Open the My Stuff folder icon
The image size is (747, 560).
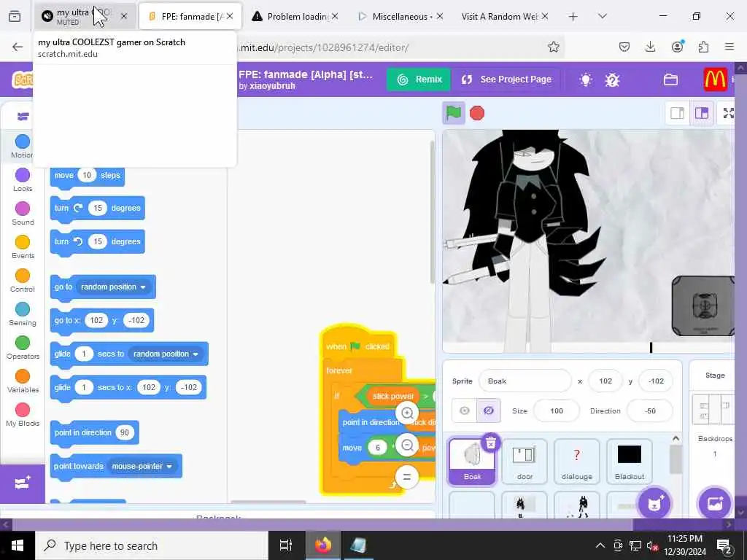pos(671,79)
